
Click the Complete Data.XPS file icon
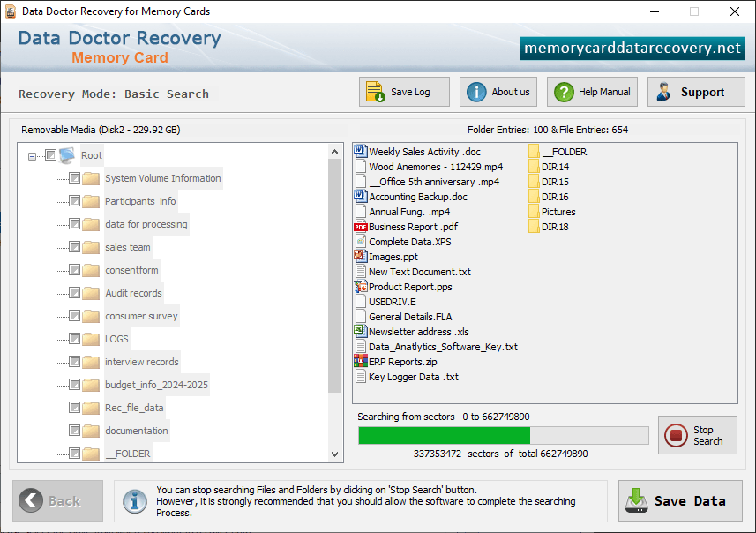361,241
